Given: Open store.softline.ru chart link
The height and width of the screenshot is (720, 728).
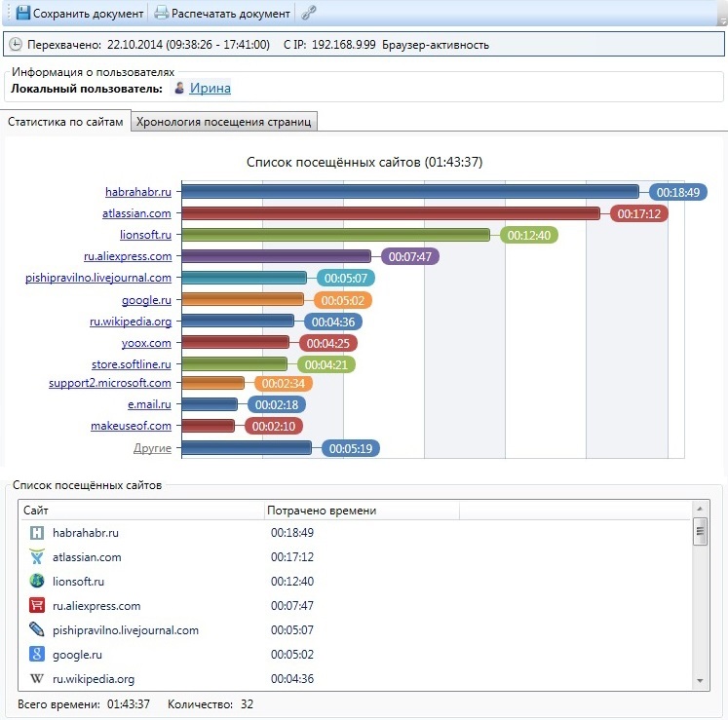Looking at the screenshot, I should pos(132,364).
